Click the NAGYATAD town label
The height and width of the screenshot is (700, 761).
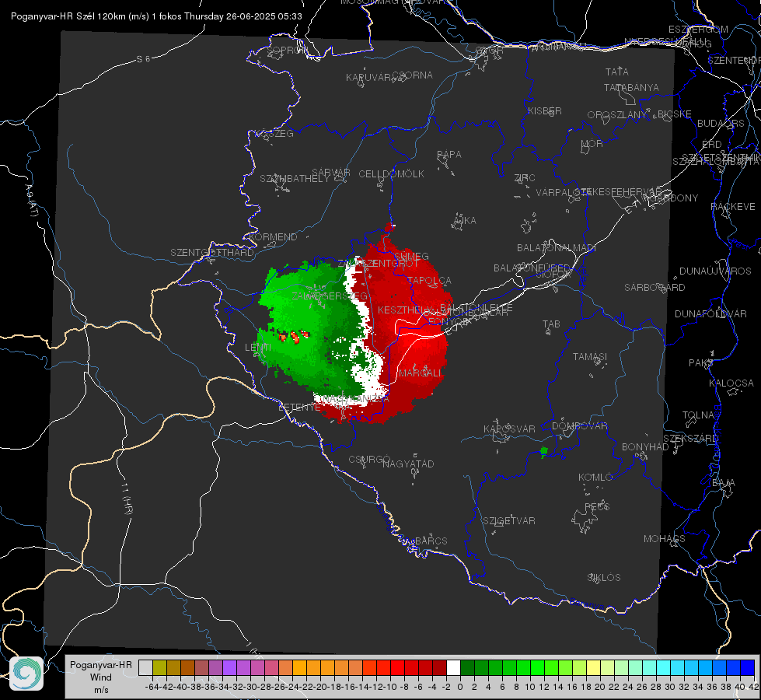pos(408,464)
